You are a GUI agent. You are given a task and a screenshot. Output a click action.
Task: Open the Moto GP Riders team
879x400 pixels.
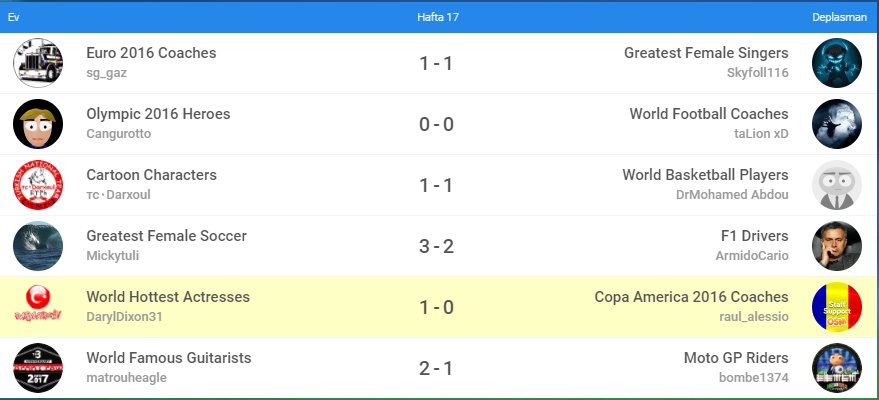(736, 358)
